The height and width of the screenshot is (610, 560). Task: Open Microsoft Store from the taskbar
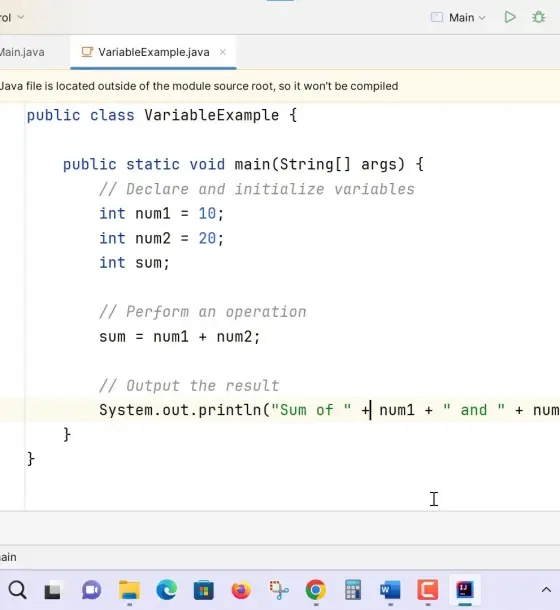(204, 590)
